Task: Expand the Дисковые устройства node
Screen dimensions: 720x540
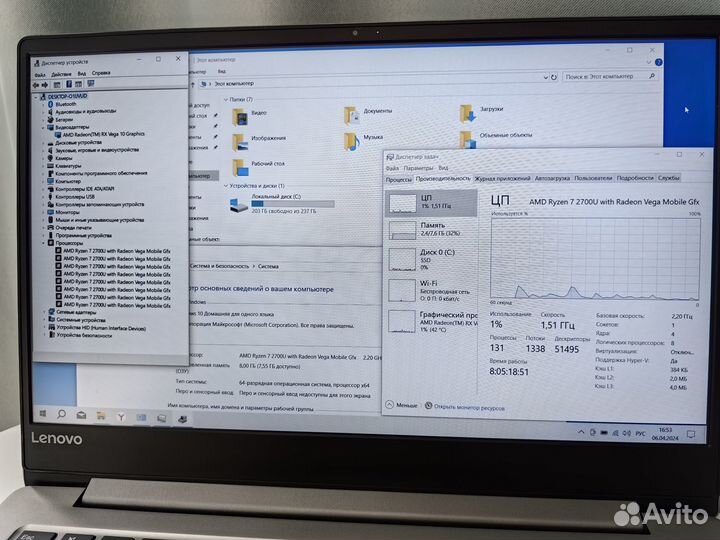Action: click(44, 143)
